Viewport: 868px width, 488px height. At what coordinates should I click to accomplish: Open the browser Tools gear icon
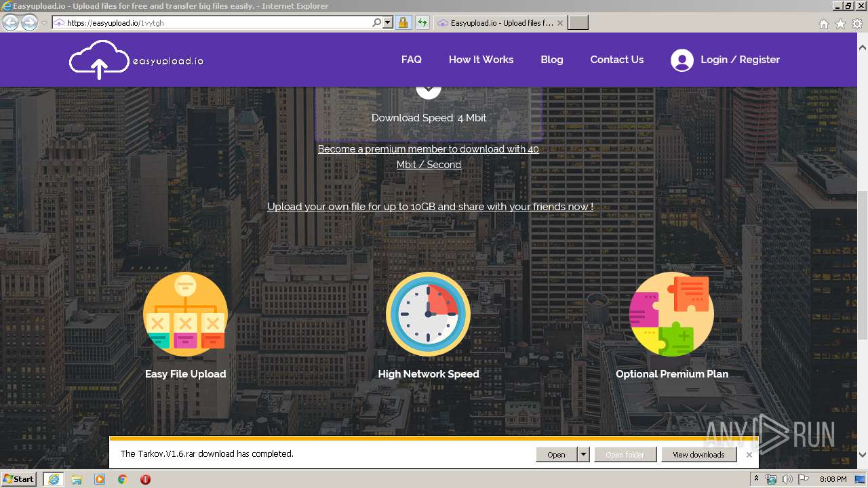pyautogui.click(x=857, y=24)
